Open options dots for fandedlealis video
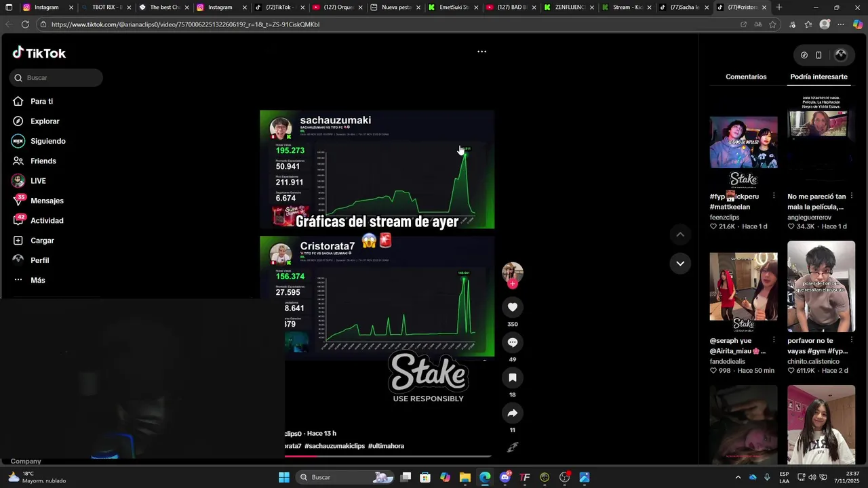The width and height of the screenshot is (868, 488). (774, 340)
